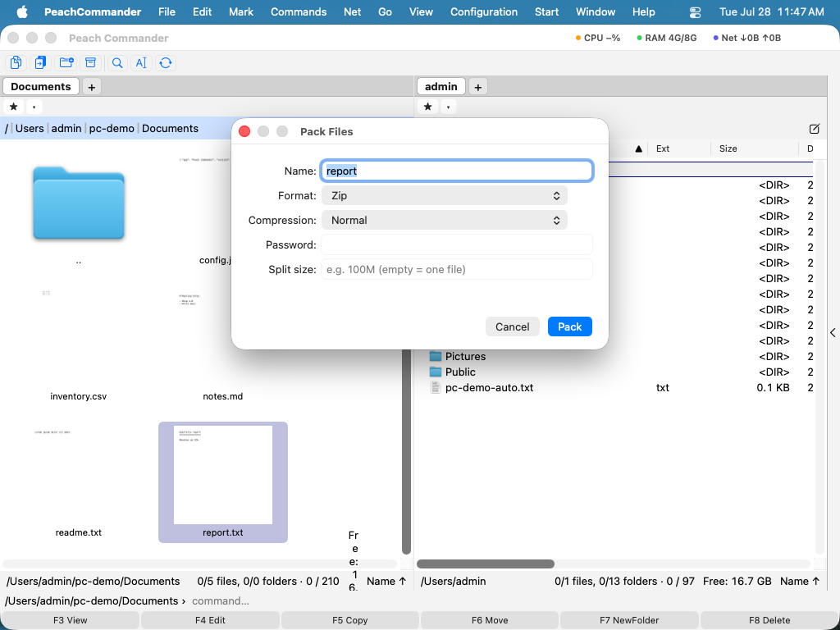Screen dimensions: 840x630
Task: Close the Pack Files dialog
Action: pyautogui.click(x=244, y=132)
